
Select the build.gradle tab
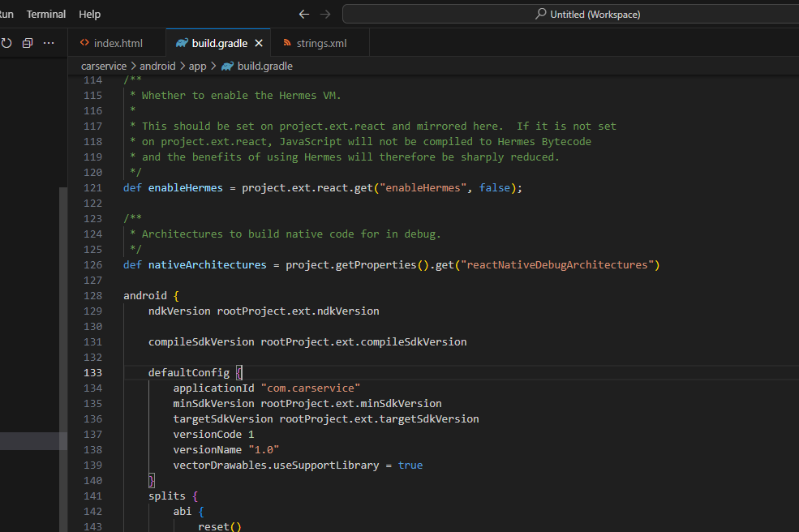[219, 43]
